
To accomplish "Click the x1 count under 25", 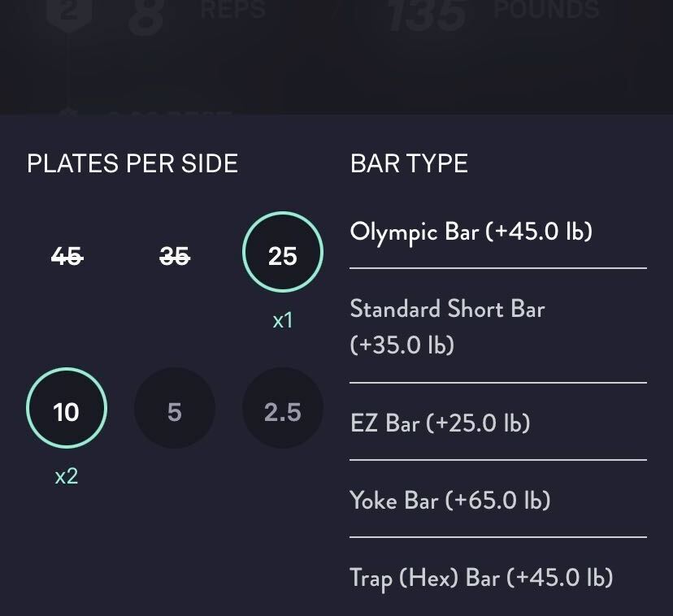I will coord(282,320).
